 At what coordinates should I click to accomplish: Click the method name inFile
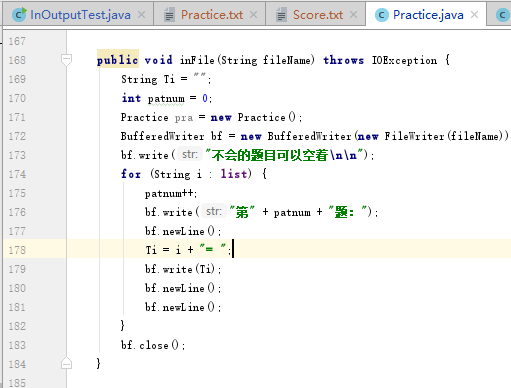tap(197, 60)
